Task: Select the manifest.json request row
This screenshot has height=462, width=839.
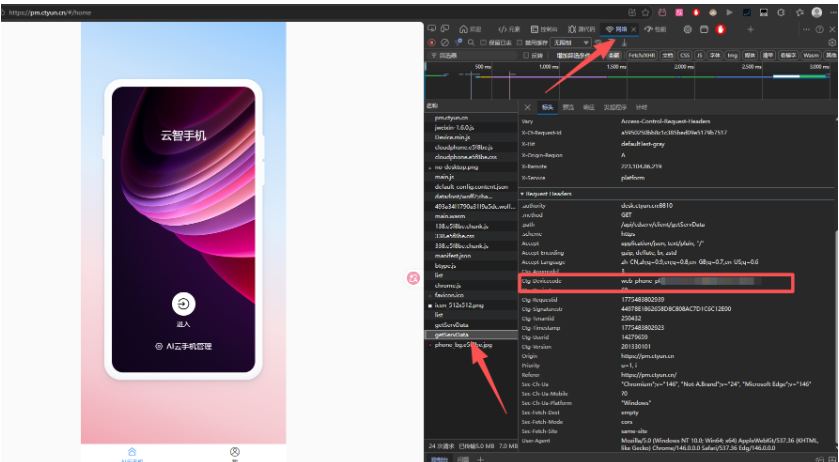Action: [x=471, y=256]
